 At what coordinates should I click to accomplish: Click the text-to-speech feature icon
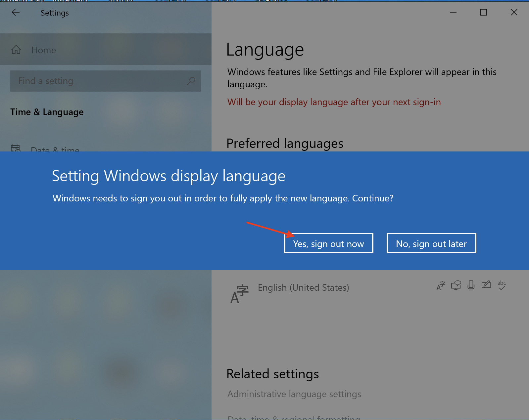[x=456, y=285]
